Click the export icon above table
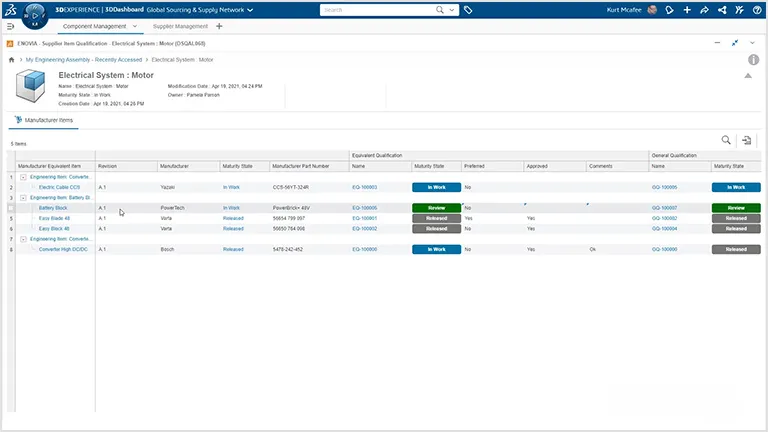The width and height of the screenshot is (768, 432). [x=746, y=141]
